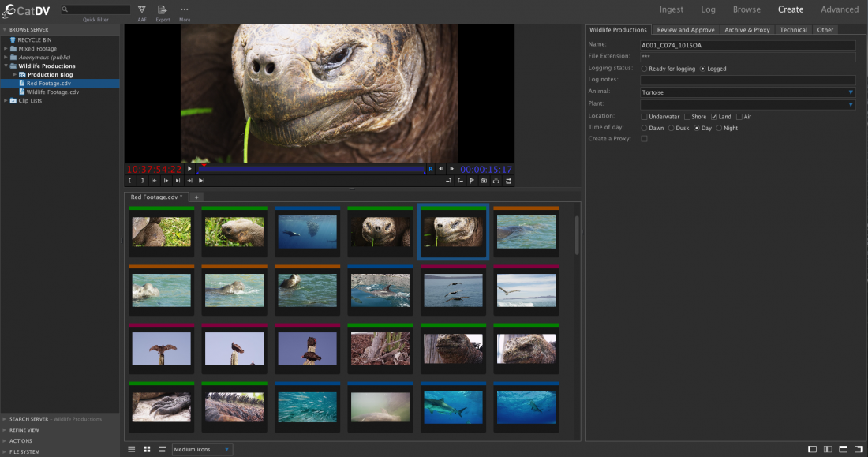Viewport: 868px width, 457px height.
Task: Click Wildlife Footage.cdv in the tree
Action: 52,92
